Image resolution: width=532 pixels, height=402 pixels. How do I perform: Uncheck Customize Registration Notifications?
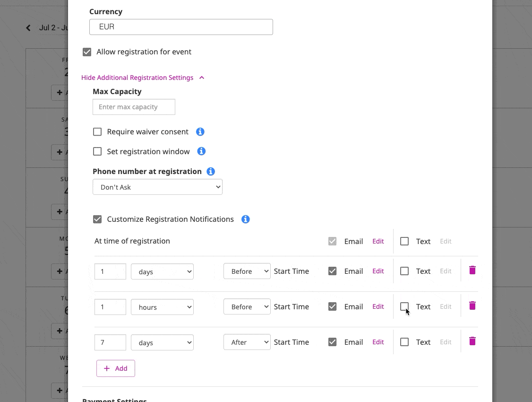tap(97, 219)
